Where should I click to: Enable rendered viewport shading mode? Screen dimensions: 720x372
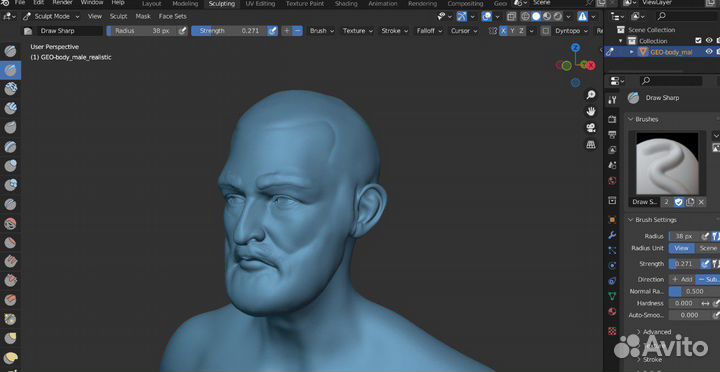point(557,17)
